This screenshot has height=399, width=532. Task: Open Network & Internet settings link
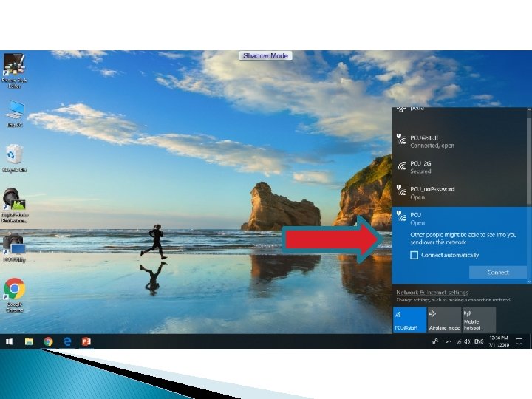click(x=432, y=292)
